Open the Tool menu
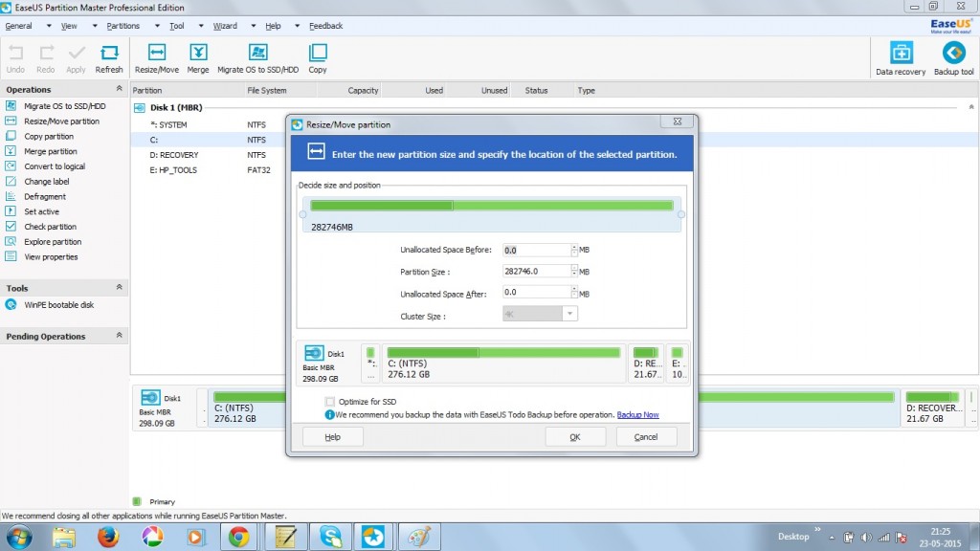Image resolution: width=980 pixels, height=551 pixels. (177, 26)
